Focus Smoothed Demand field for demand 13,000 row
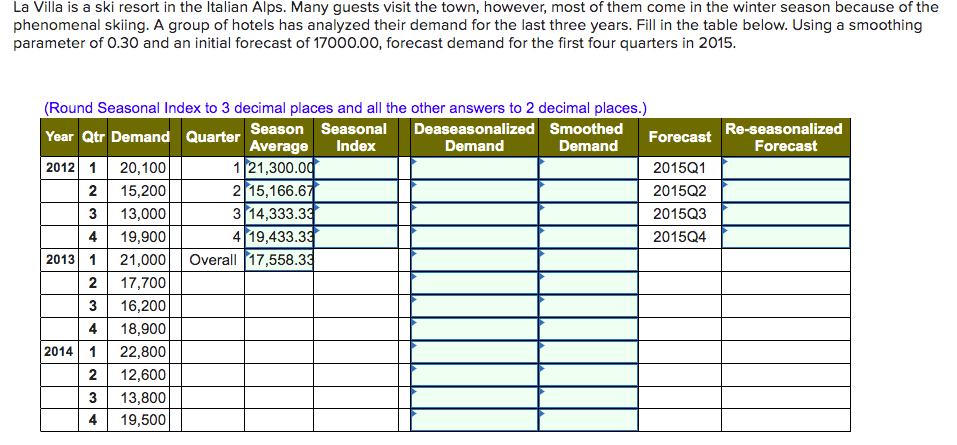The image size is (957, 445). click(x=588, y=214)
